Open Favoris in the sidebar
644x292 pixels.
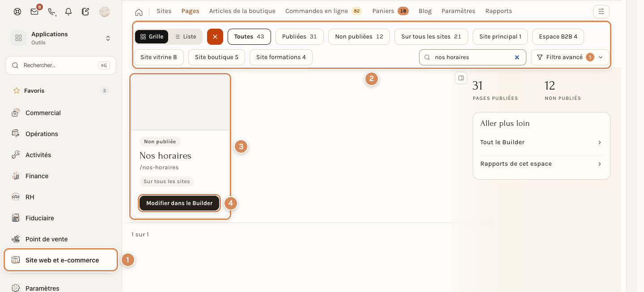point(61,90)
